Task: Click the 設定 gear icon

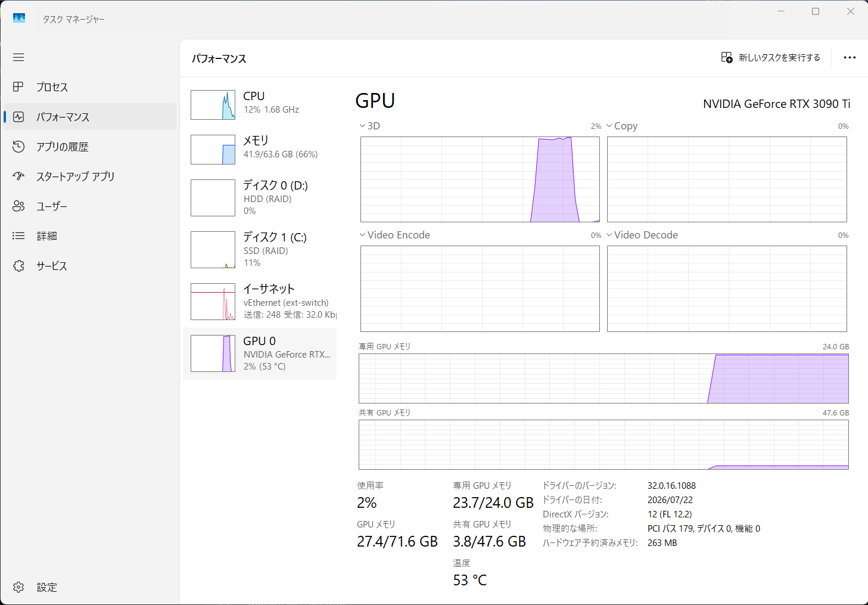Action: 18,587
